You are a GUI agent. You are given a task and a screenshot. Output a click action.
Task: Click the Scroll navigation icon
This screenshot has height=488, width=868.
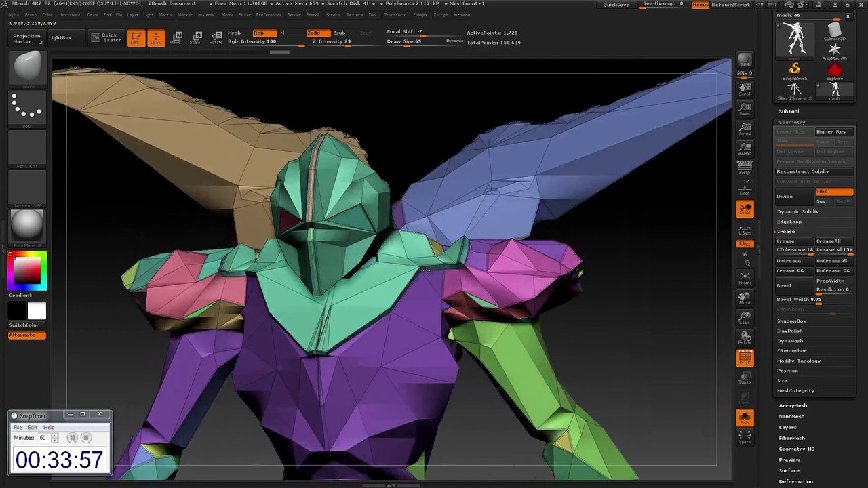(x=745, y=88)
